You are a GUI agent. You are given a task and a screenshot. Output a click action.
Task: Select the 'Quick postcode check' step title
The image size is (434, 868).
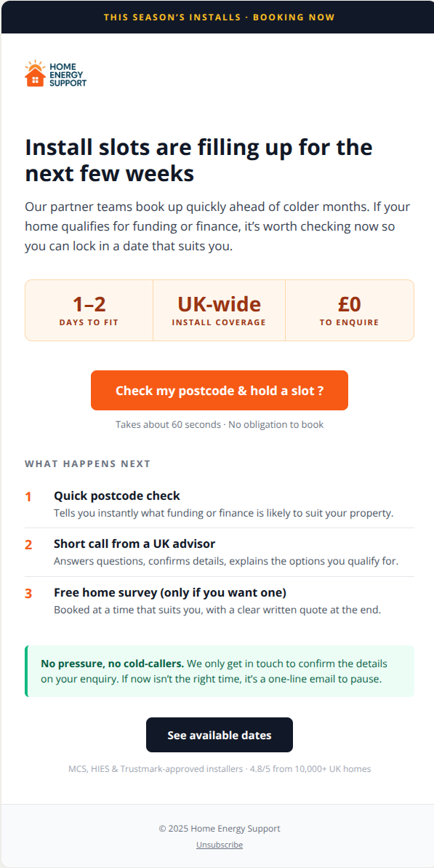(x=117, y=496)
